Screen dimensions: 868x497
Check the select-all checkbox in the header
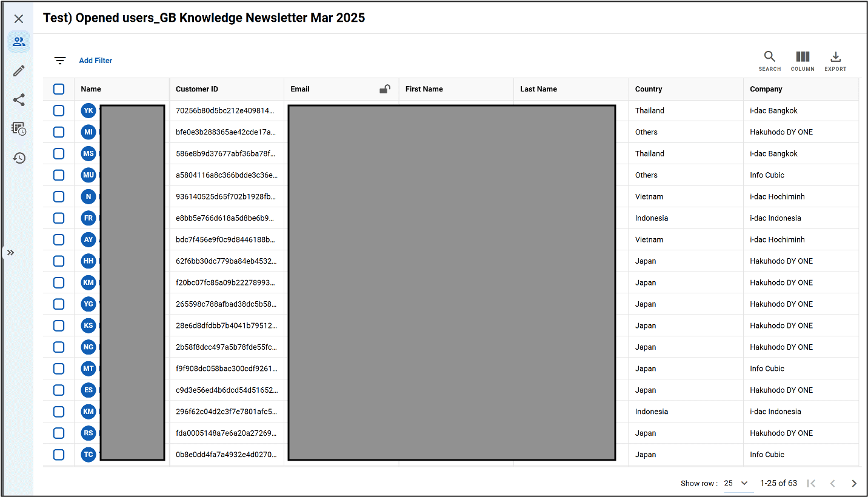[58, 88]
